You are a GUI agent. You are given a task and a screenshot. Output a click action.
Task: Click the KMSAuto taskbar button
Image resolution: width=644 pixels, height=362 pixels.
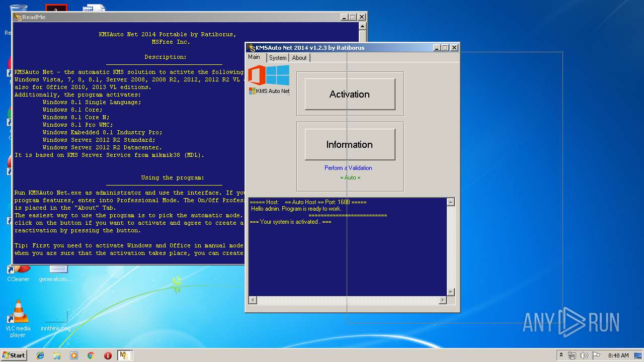(x=124, y=355)
